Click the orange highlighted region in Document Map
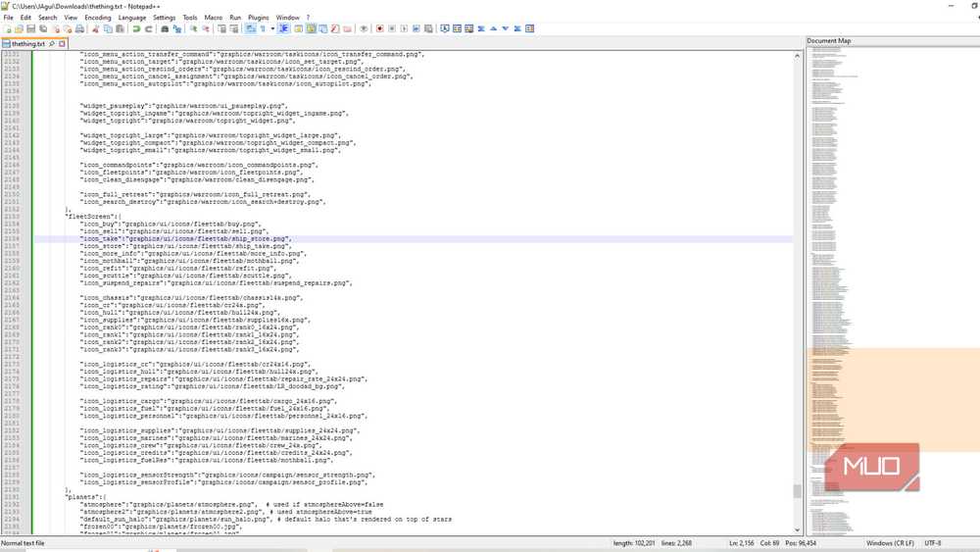980x552 pixels. point(893,399)
